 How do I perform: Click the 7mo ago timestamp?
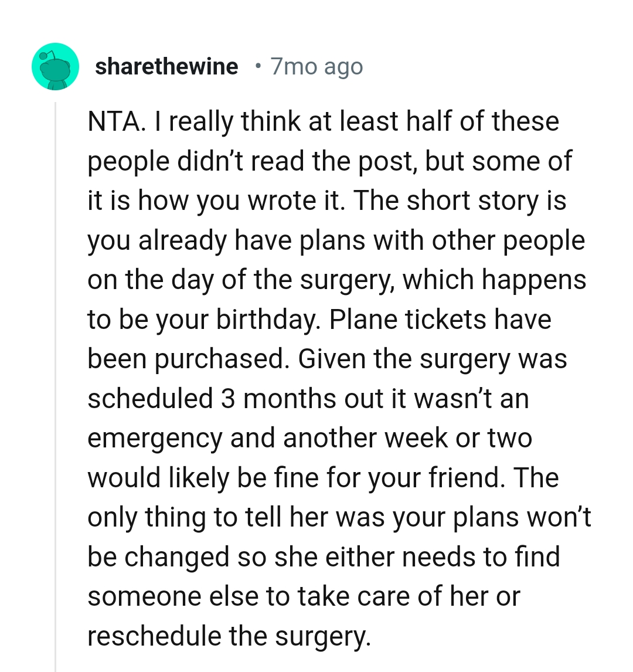(x=316, y=67)
